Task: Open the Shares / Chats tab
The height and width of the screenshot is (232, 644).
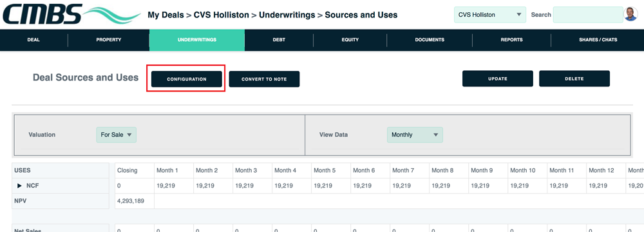Action: (598, 40)
